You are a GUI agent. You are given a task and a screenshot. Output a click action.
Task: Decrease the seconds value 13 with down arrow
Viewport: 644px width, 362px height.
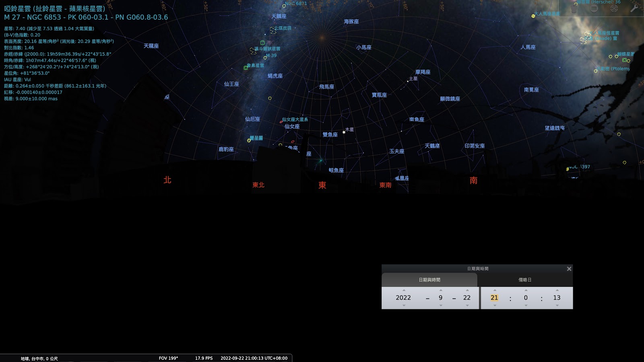(x=557, y=305)
